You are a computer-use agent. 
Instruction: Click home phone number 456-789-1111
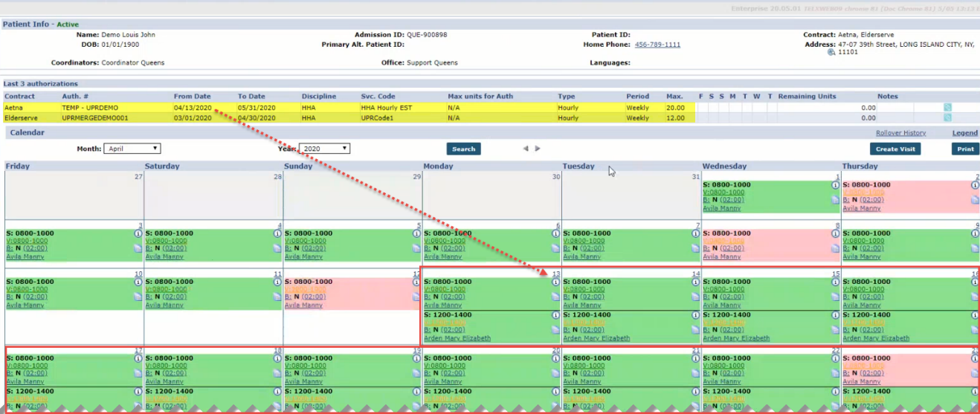(x=657, y=45)
